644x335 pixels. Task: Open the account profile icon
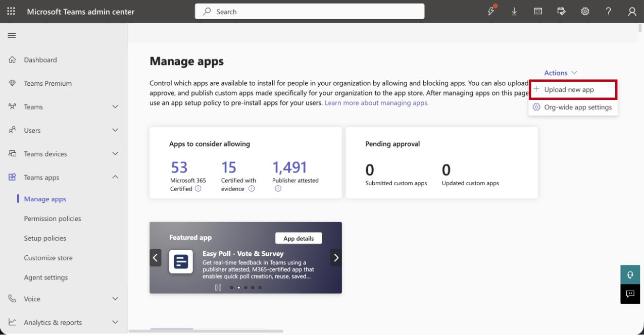(632, 12)
